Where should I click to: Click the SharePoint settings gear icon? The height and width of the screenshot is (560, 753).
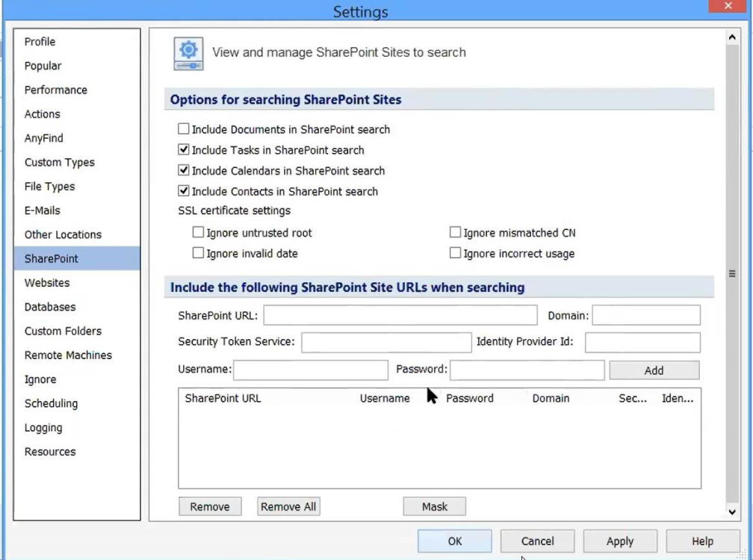pos(188,53)
